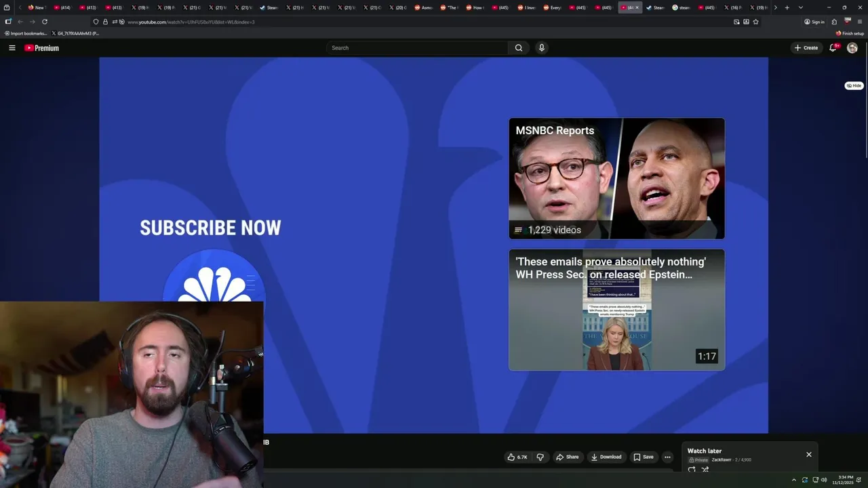The height and width of the screenshot is (488, 868).
Task: Click the YouTube URL address bar
Action: 427,22
